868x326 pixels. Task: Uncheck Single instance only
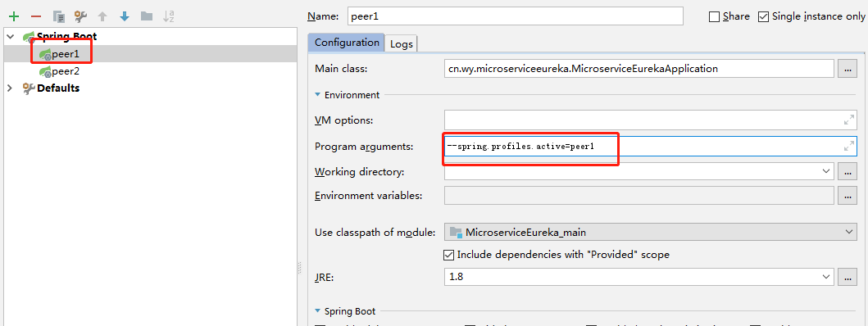pos(763,16)
